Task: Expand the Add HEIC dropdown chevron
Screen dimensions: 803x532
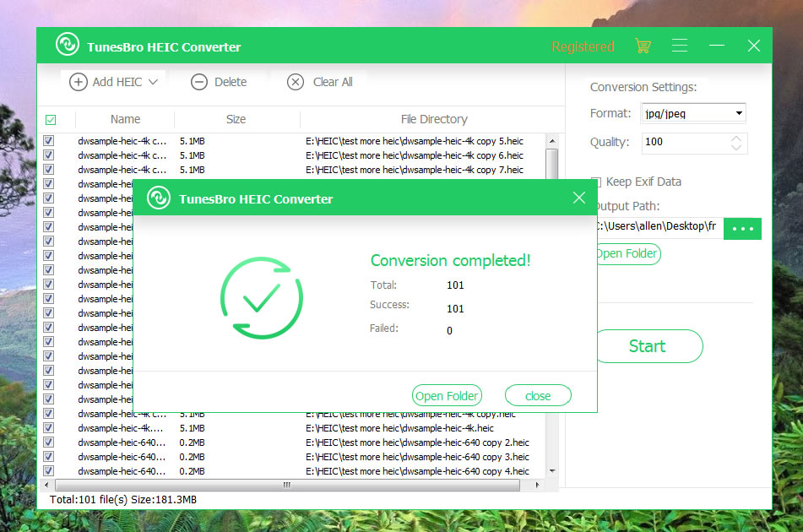Action: pos(153,82)
